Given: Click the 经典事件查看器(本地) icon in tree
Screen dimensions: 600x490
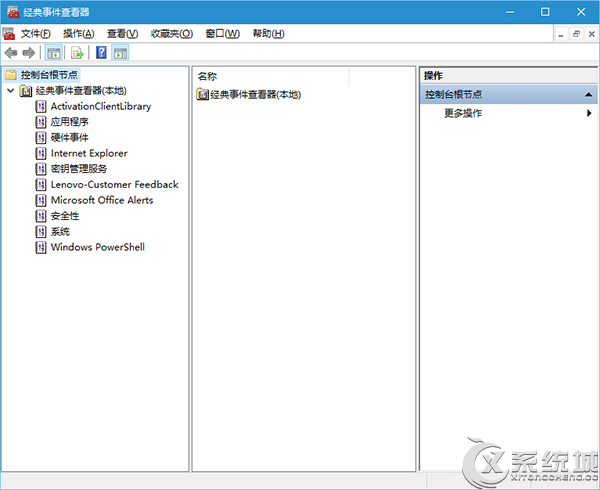Looking at the screenshot, I should pos(26,91).
